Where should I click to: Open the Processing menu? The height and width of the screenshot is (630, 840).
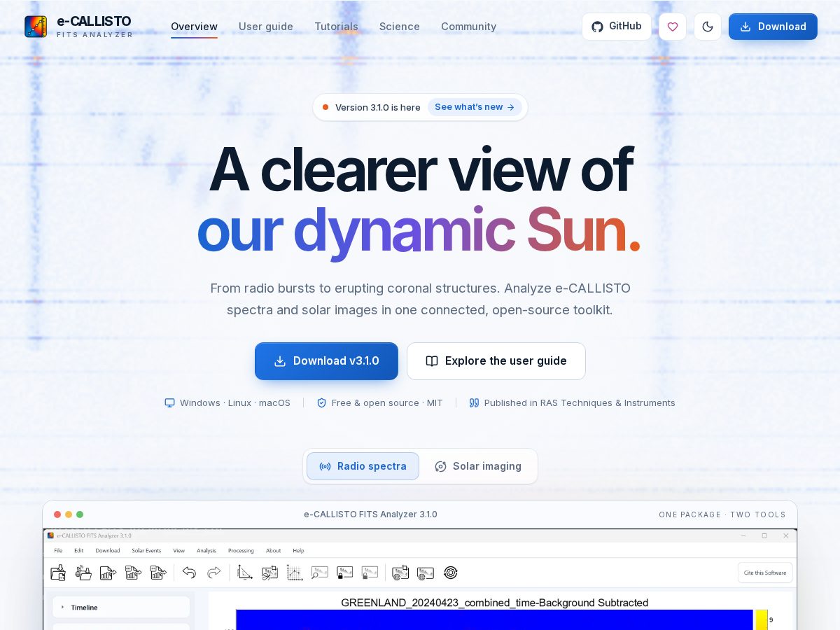(241, 551)
